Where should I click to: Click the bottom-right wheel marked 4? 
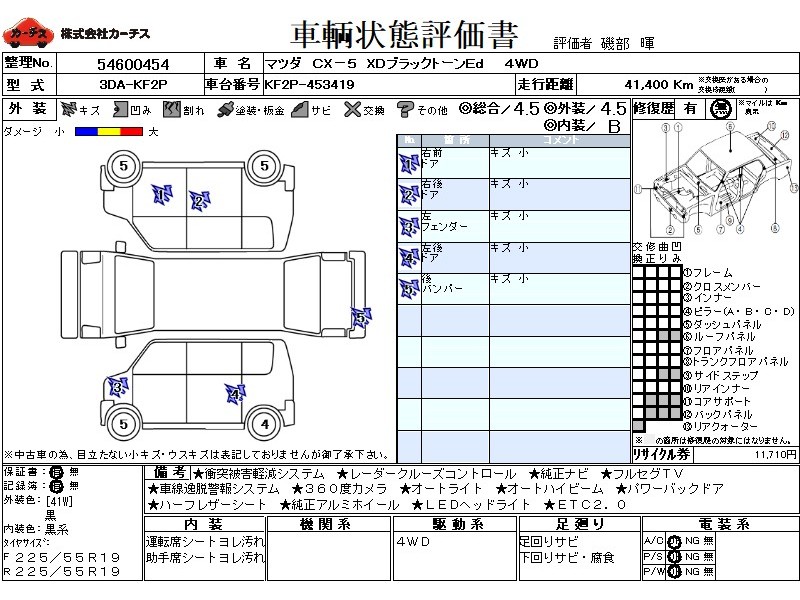point(264,424)
